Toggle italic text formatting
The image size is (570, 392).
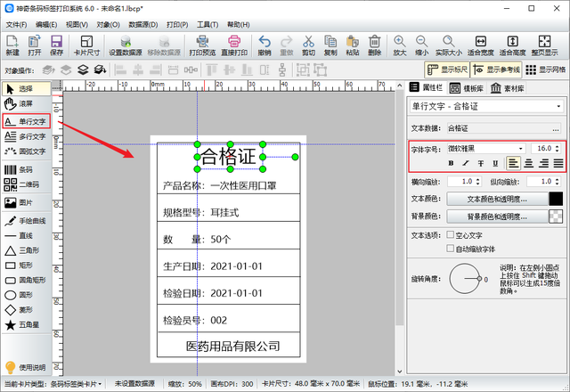tap(466, 163)
